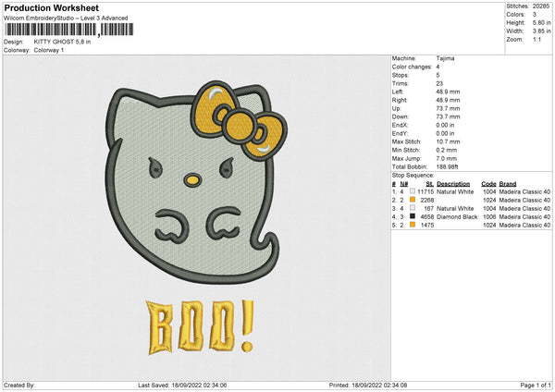
Task: Click the orange bow on the ghost
Action: [240, 120]
